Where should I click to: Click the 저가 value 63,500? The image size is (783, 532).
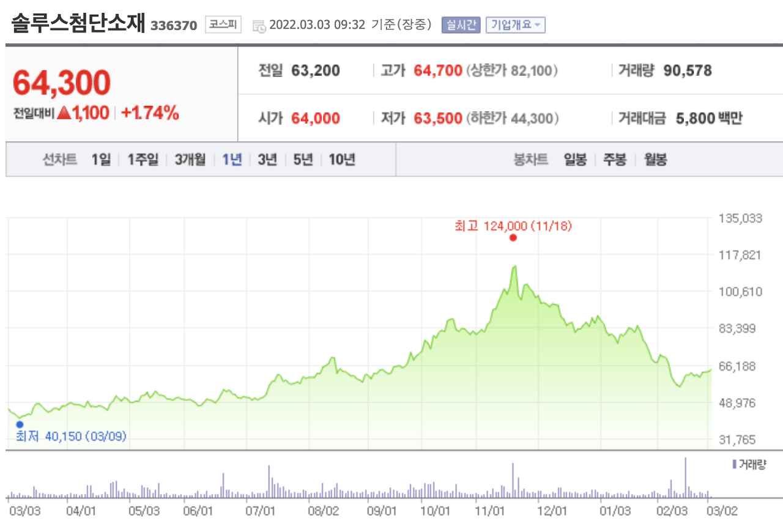438,119
